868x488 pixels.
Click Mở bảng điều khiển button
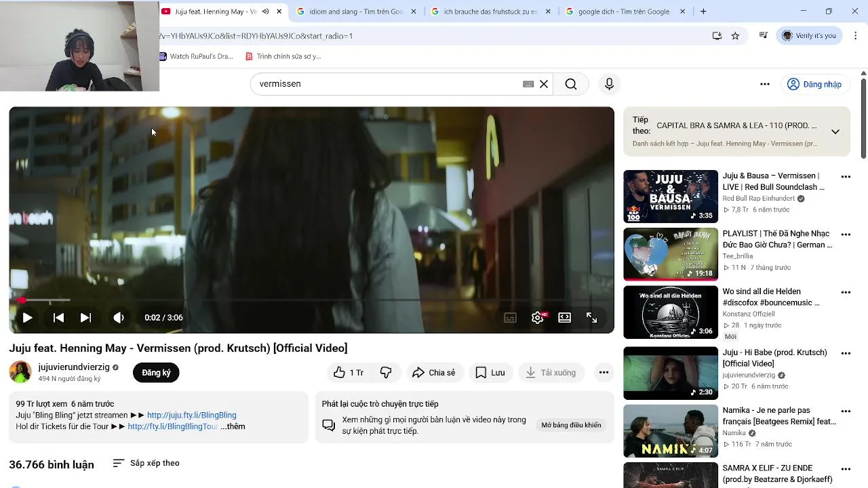(x=571, y=425)
